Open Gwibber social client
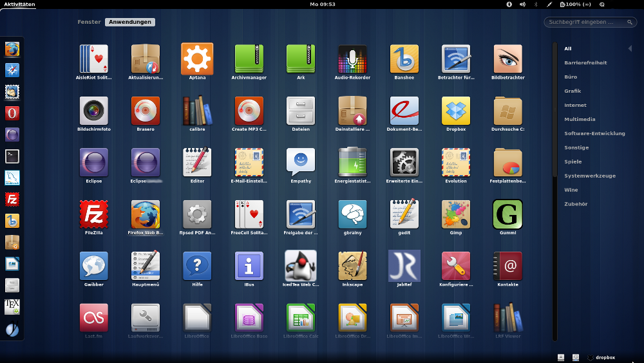This screenshot has height=363, width=644. coord(93,269)
